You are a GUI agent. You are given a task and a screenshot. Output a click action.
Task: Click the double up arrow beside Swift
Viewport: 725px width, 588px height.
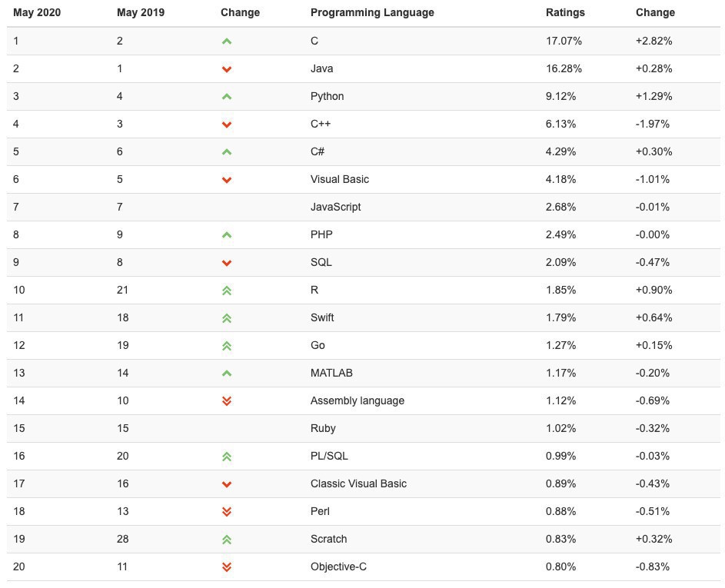click(227, 318)
